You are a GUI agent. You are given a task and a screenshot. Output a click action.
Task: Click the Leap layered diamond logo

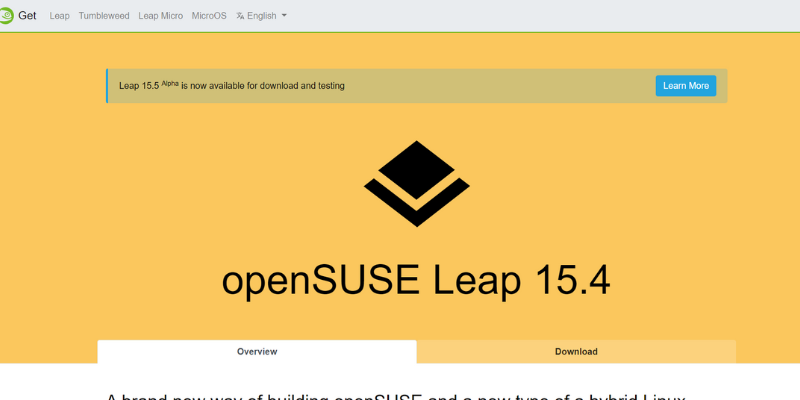pos(417,184)
